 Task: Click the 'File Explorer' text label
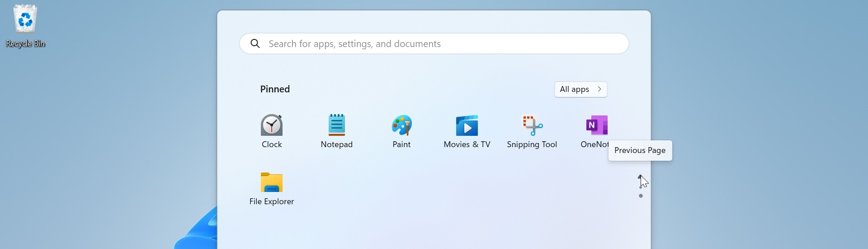pos(272,202)
